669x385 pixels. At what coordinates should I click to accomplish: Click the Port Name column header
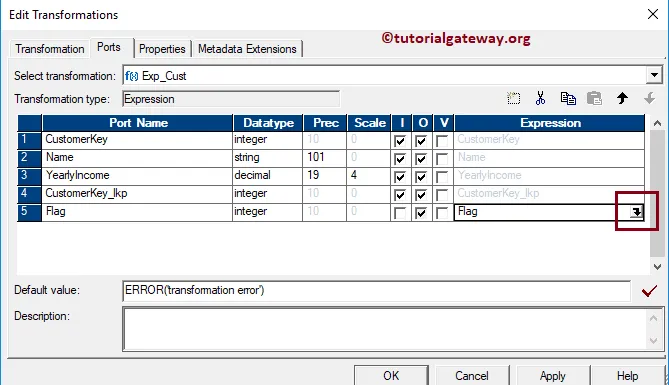pos(137,123)
